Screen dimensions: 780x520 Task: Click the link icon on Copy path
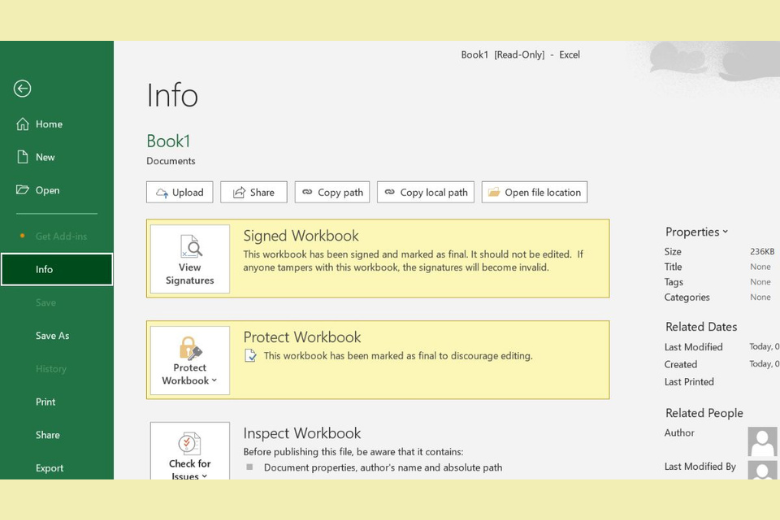coord(307,192)
